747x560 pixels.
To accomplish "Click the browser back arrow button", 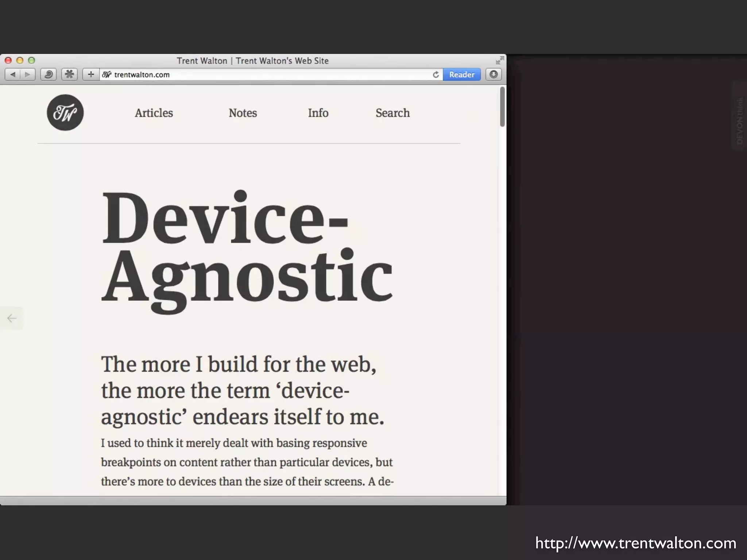I will 13,74.
